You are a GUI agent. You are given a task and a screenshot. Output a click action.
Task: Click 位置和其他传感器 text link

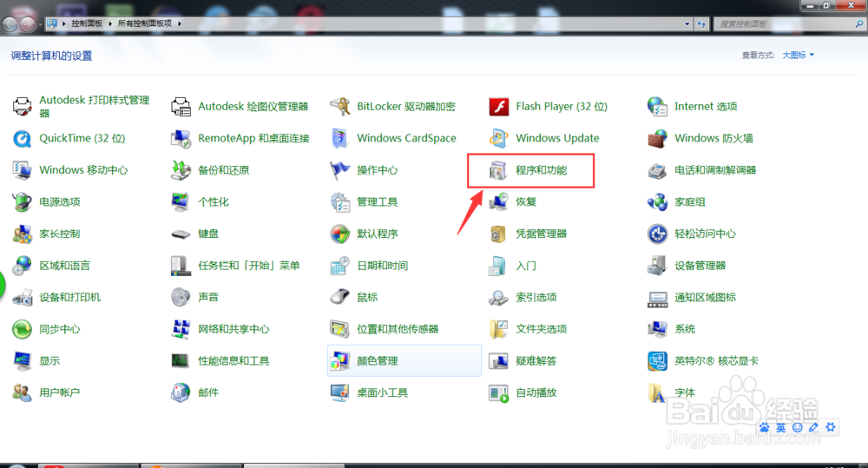398,329
